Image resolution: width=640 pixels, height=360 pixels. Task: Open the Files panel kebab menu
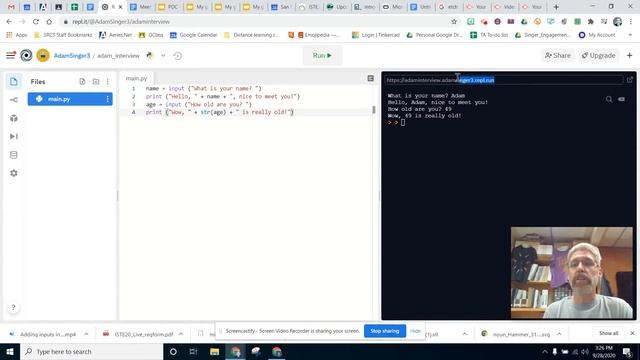[108, 81]
